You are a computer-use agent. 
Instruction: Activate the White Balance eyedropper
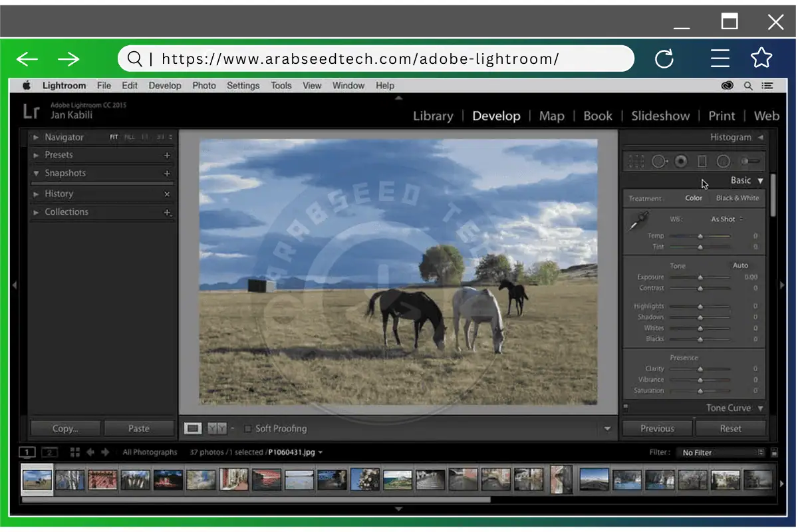click(640, 219)
